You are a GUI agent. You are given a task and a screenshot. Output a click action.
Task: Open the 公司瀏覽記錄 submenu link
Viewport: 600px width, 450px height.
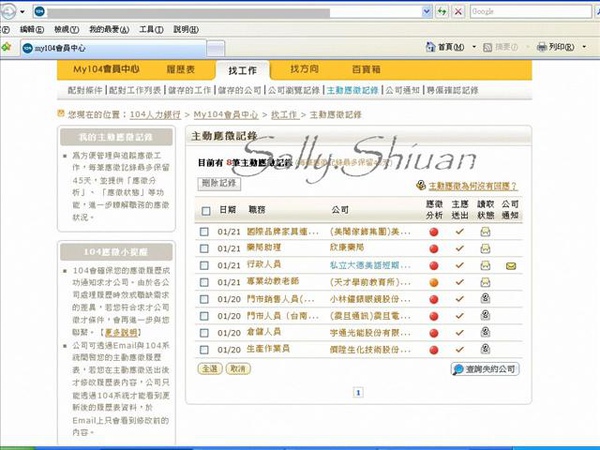[x=293, y=90]
